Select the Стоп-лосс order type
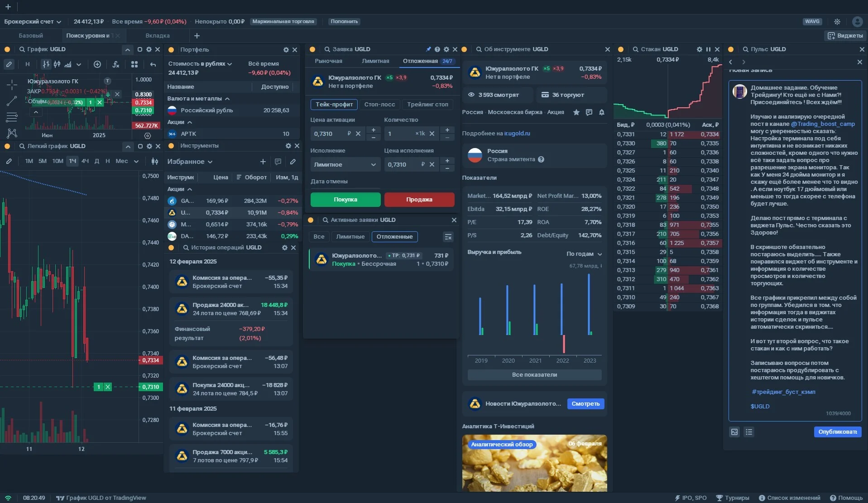 (379, 105)
